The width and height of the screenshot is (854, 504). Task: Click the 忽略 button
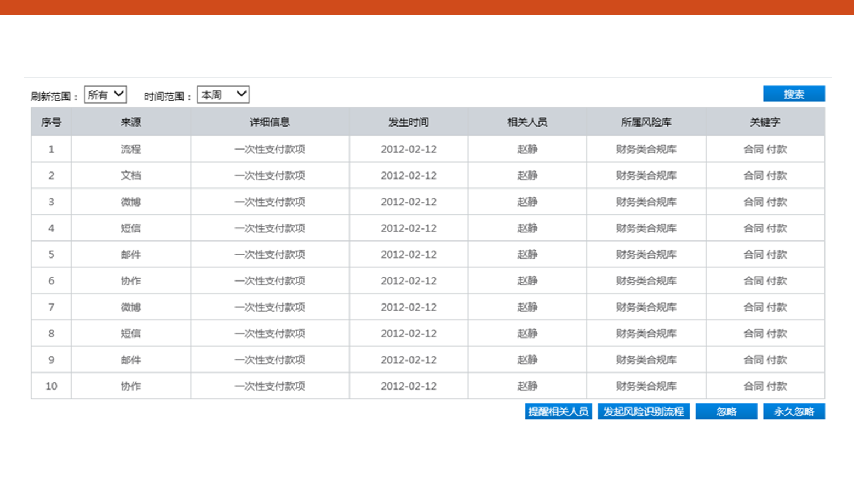tap(726, 411)
